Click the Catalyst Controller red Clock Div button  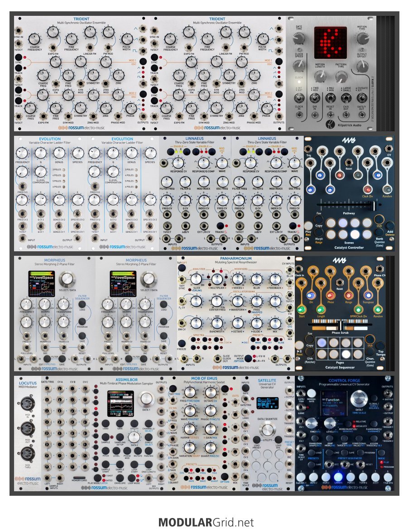point(367,189)
